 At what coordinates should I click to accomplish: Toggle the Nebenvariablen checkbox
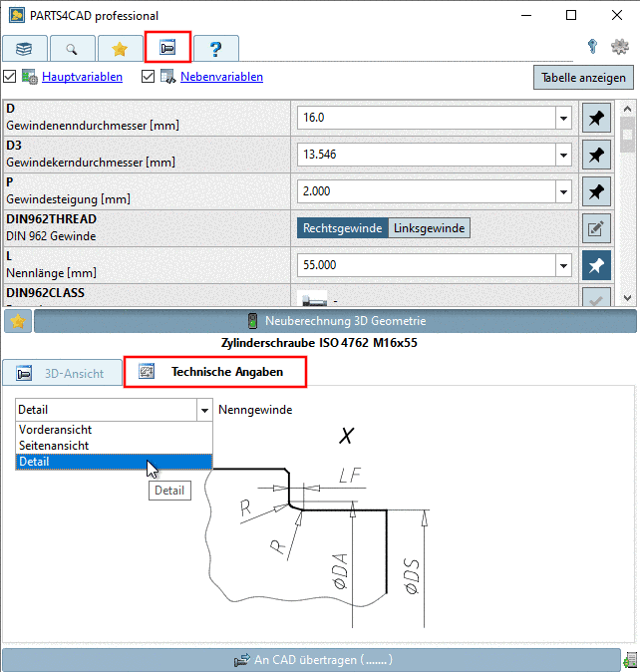click(x=149, y=77)
